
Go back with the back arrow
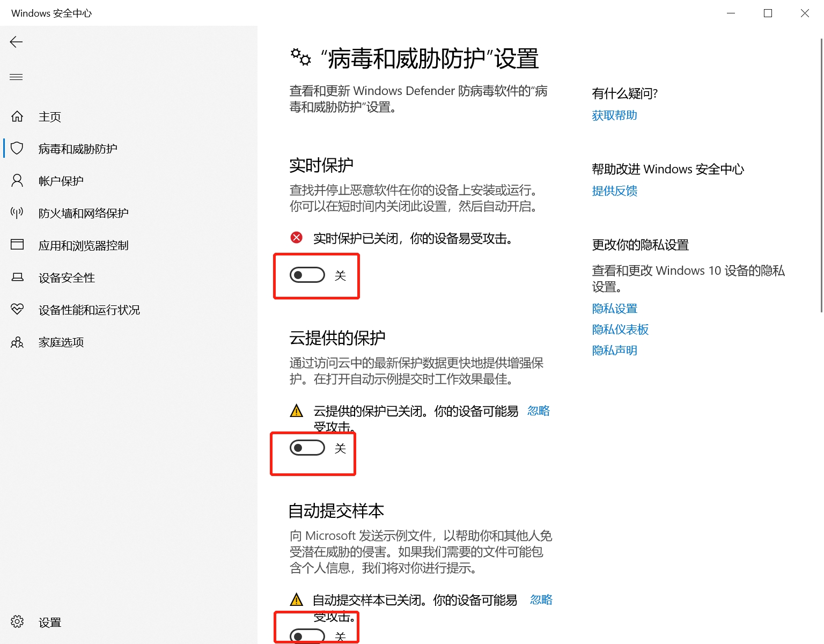pyautogui.click(x=16, y=42)
